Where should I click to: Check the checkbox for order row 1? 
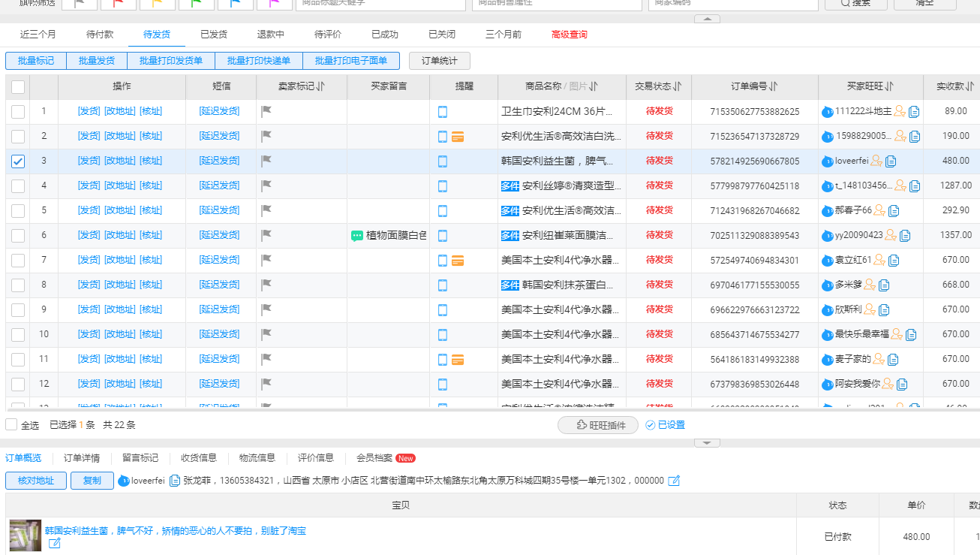point(18,112)
